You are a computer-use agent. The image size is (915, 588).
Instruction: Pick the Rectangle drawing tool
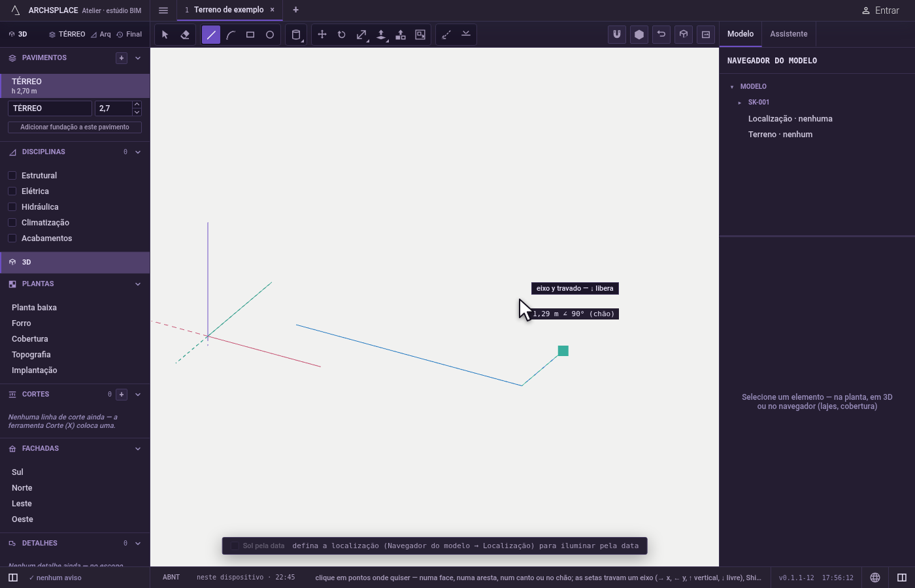[250, 35]
